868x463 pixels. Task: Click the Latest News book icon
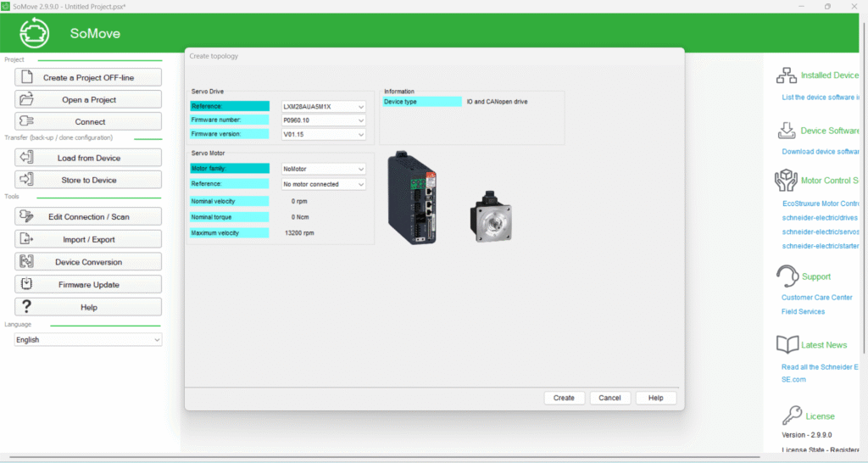pos(787,344)
